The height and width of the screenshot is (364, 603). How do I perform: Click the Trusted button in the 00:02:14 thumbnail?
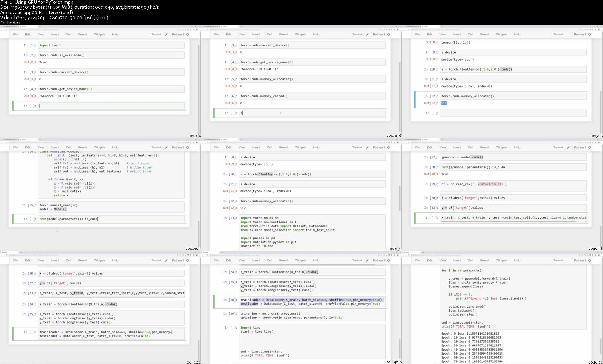tap(156, 35)
